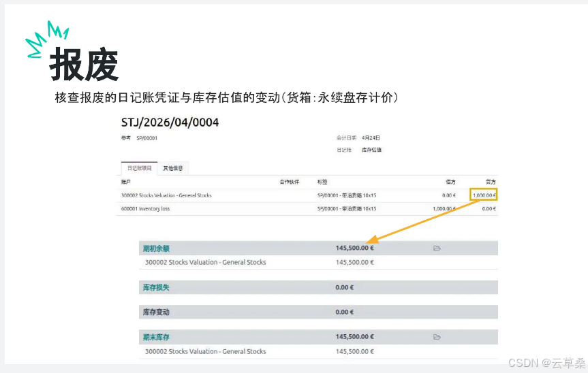Click the 参考 field label

click(x=125, y=138)
